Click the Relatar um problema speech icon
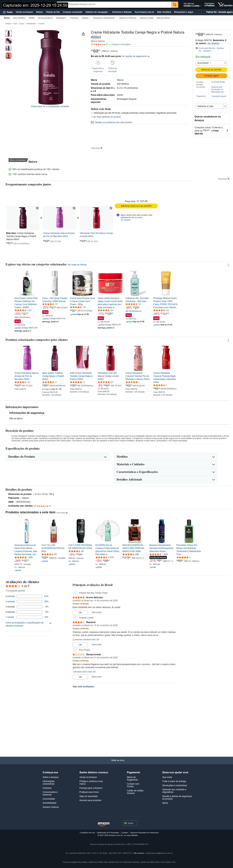The image size is (233, 868). tap(92, 122)
